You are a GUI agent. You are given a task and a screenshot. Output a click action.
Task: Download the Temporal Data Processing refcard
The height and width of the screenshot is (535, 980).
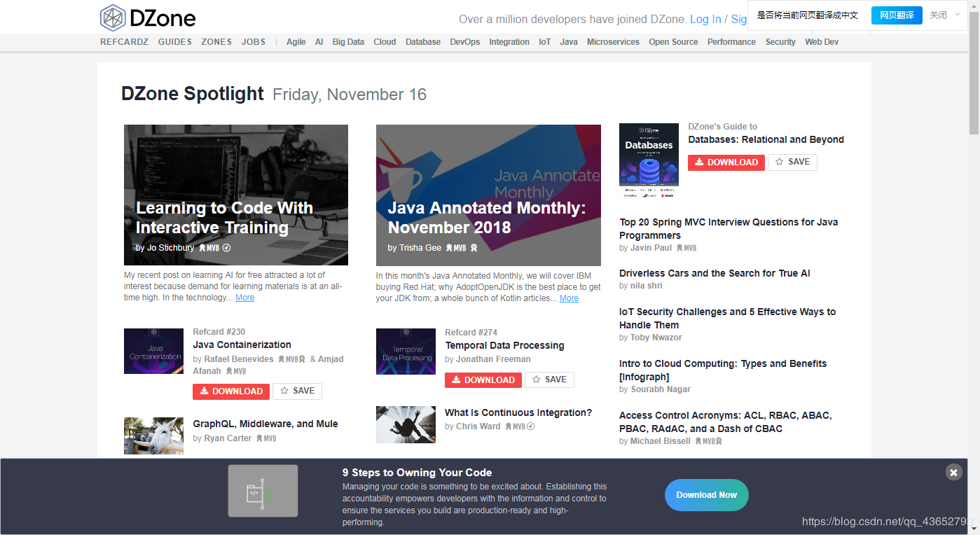[483, 380]
